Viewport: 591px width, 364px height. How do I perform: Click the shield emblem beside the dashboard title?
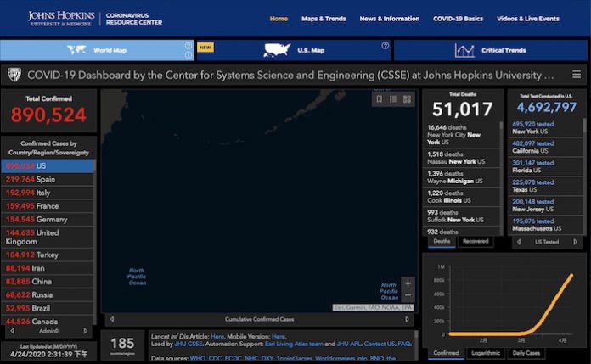click(x=14, y=75)
